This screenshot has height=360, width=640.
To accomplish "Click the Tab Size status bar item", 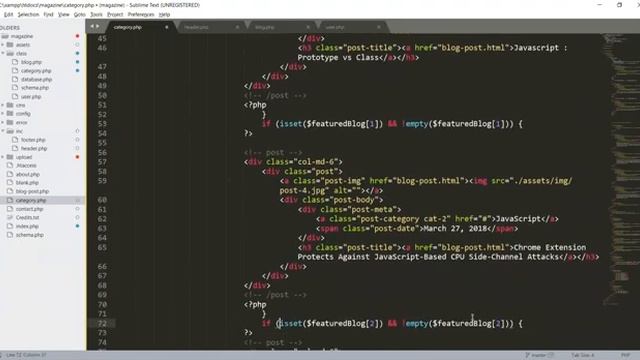I will point(582,356).
